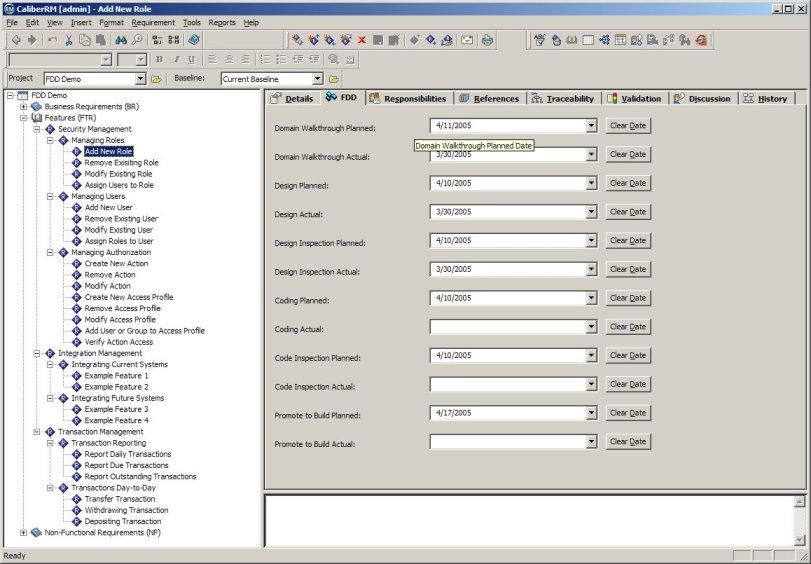This screenshot has width=811, height=564.
Task: Open the Tools menu
Action: pyautogui.click(x=191, y=23)
